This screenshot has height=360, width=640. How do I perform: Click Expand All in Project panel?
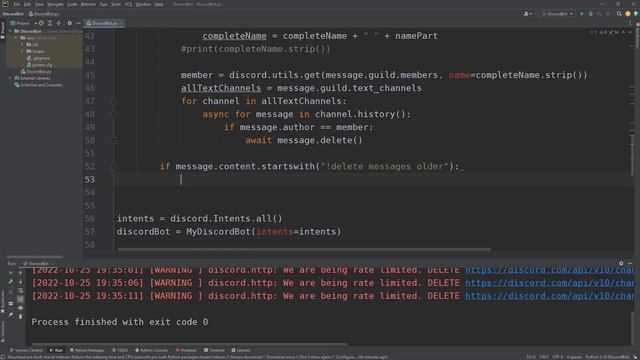50,23
